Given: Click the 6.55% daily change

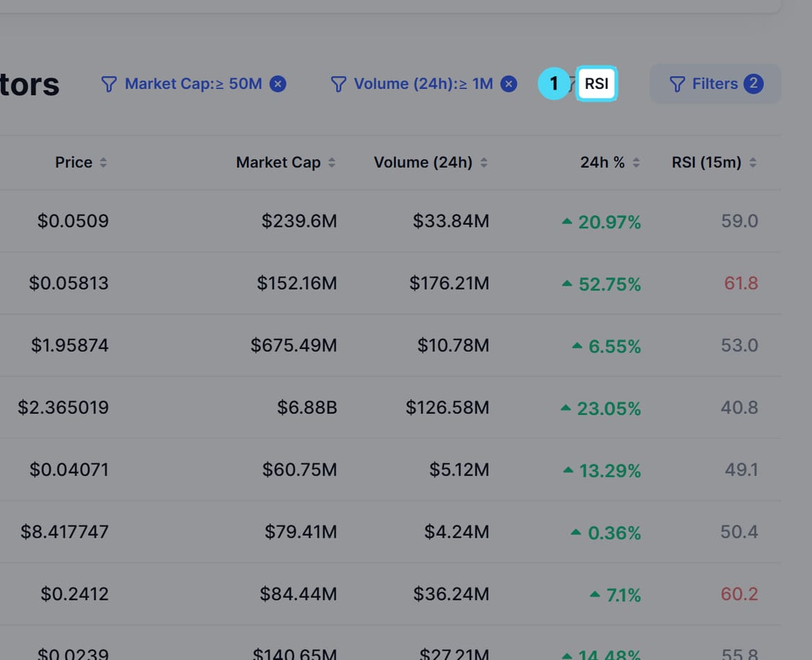Looking at the screenshot, I should [x=607, y=346].
